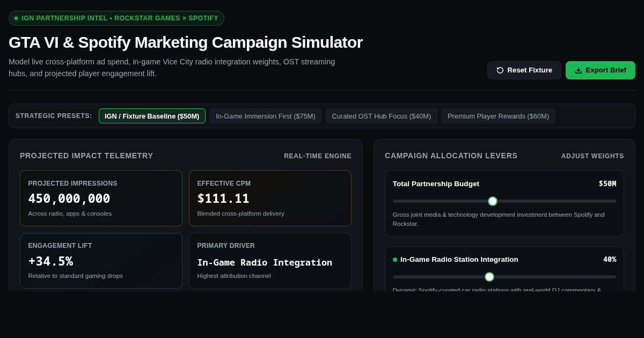Screen dimensions: 644x338
Task: Click the ADJUST WEIGHTS label
Action: (592, 156)
